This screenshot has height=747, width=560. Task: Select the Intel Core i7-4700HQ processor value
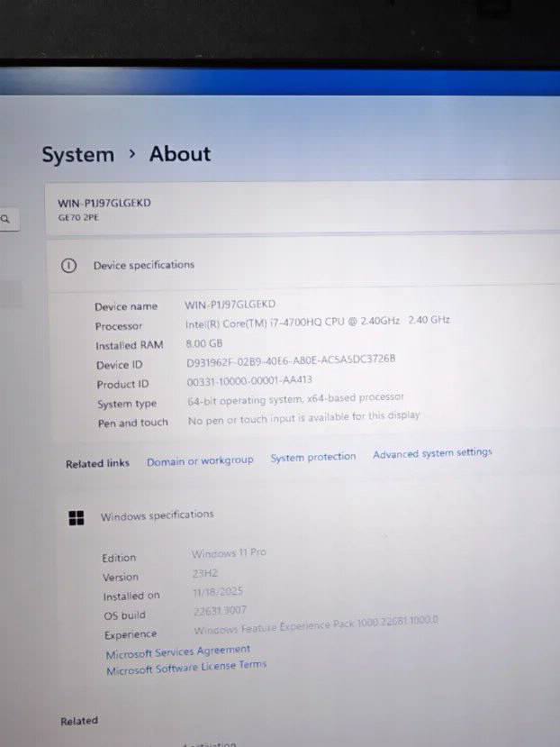[x=318, y=322]
